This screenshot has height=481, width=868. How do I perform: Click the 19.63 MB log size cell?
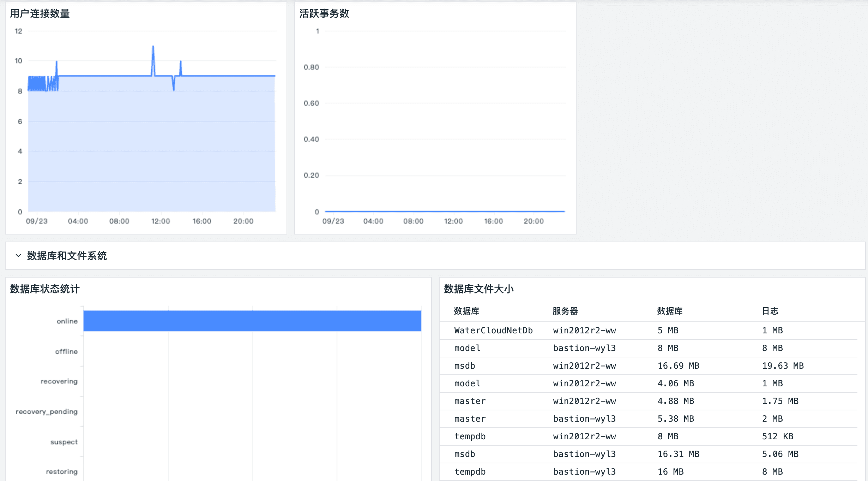[x=783, y=366]
